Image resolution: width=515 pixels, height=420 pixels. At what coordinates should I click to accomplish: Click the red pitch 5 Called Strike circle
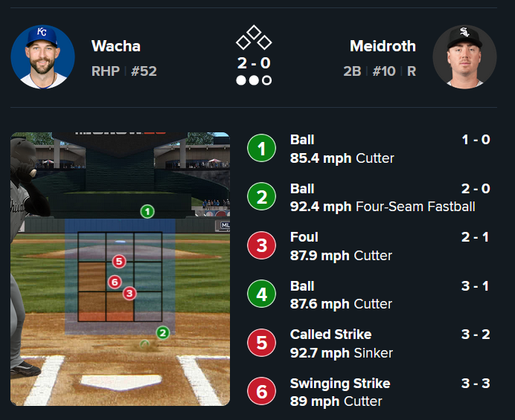(261, 343)
